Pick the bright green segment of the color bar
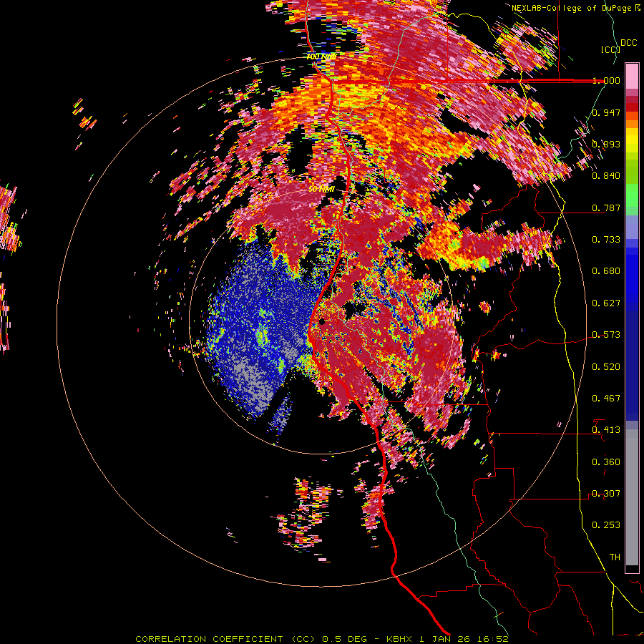The image size is (644, 644). 632,195
